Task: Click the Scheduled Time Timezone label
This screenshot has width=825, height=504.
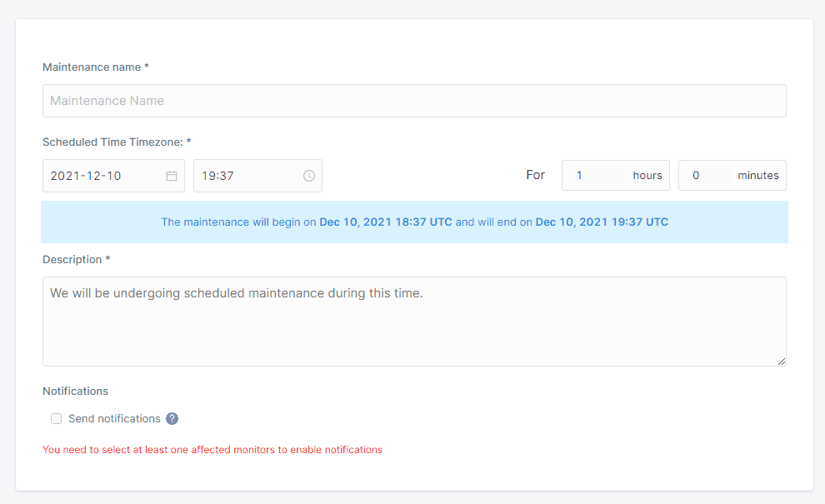Action: point(117,142)
